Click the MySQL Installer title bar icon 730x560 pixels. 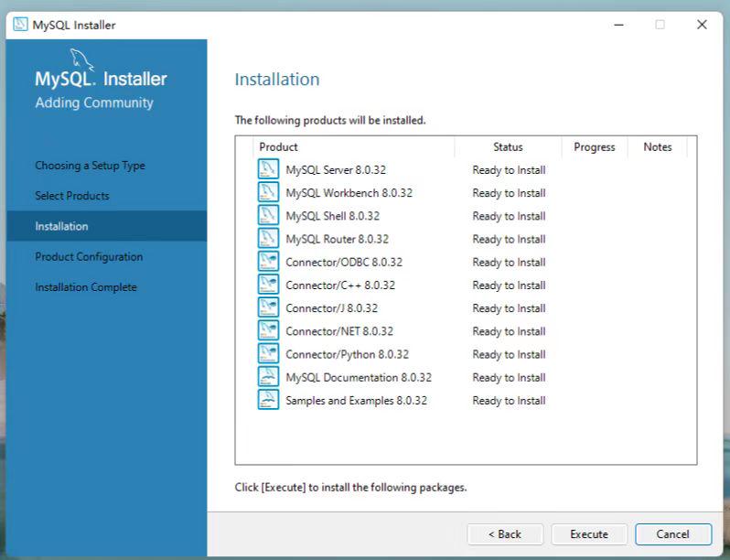point(20,24)
